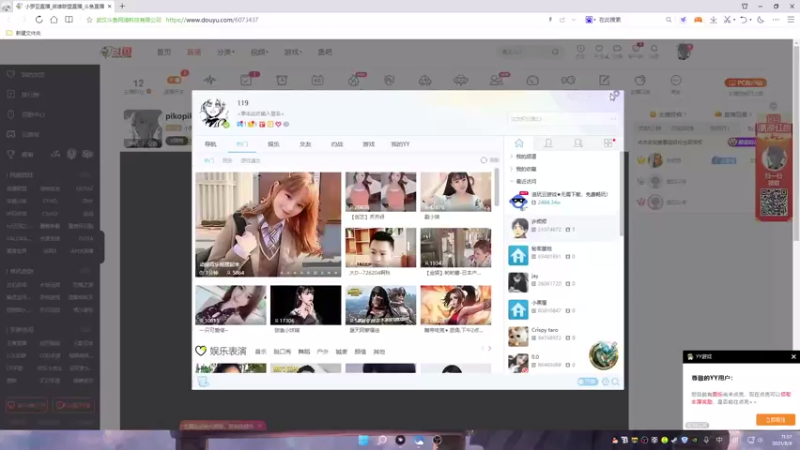This screenshot has width=800, height=450.
Task: Click the ellipsis more icon in Douyu toolbar
Action: click(676, 80)
